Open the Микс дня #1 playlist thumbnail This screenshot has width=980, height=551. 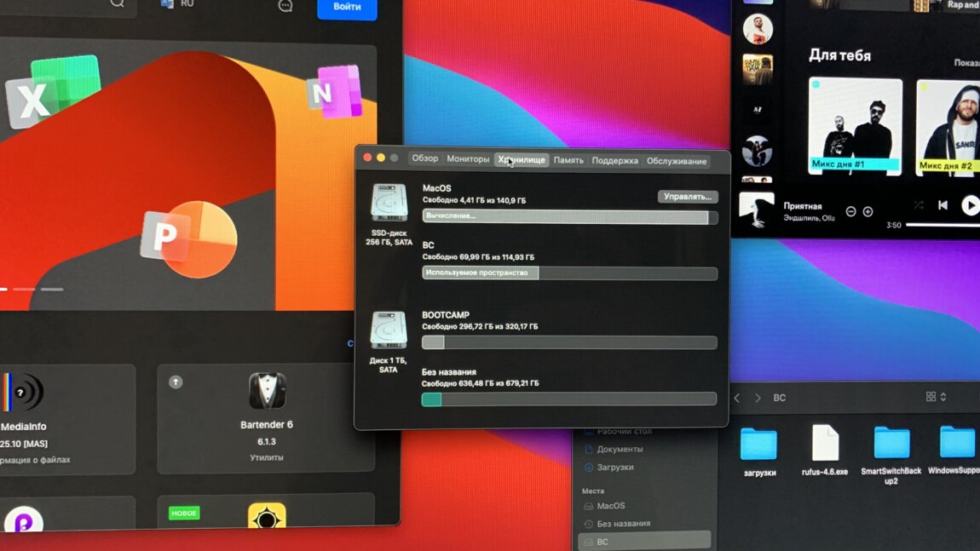click(855, 124)
